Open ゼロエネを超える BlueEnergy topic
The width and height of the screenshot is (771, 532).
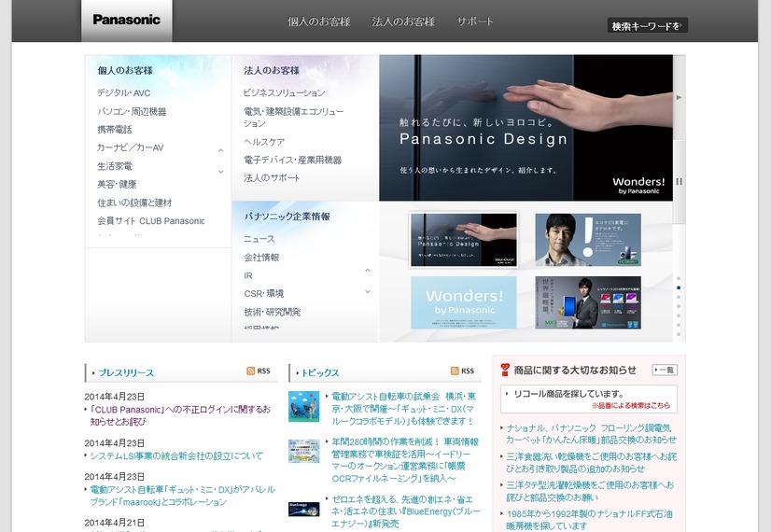[406, 511]
